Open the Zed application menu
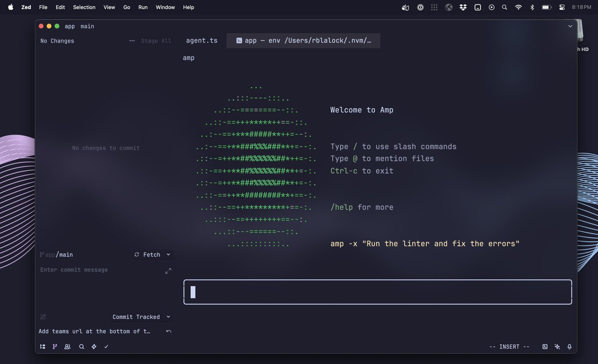598x364 pixels. click(26, 7)
